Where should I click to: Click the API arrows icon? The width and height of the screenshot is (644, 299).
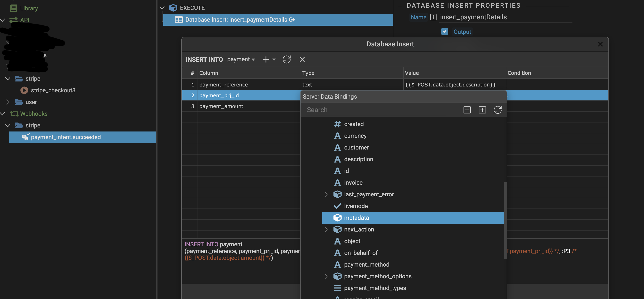[13, 20]
